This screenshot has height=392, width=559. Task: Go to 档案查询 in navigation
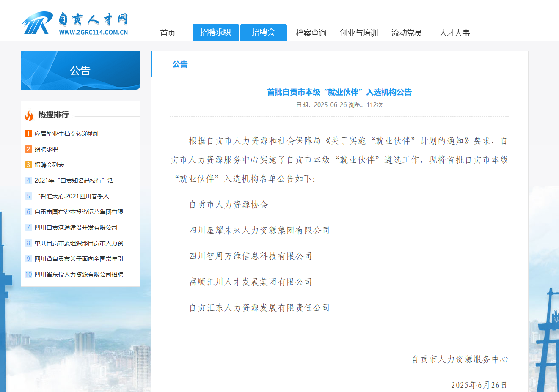pos(311,33)
